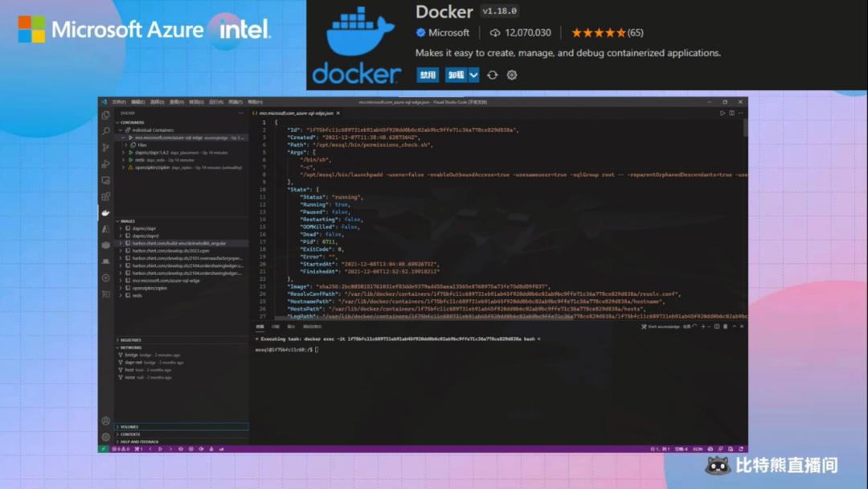This screenshot has width=868, height=489.
Task: Switch to the Problems (问题) panel tab
Action: point(275,327)
